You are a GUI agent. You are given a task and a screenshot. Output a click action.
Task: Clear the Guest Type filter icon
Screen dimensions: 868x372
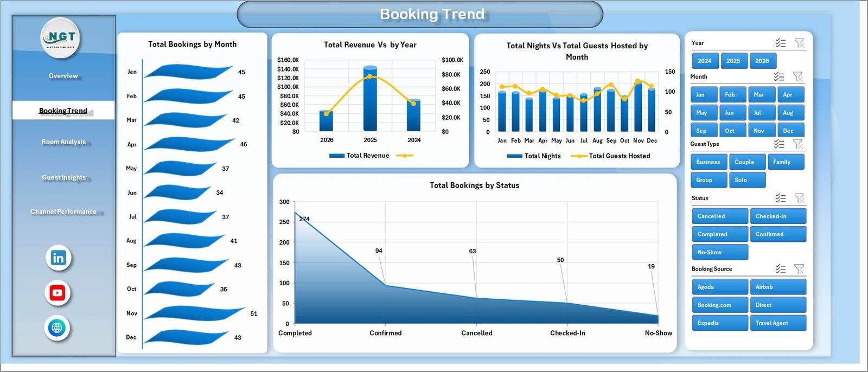point(798,144)
